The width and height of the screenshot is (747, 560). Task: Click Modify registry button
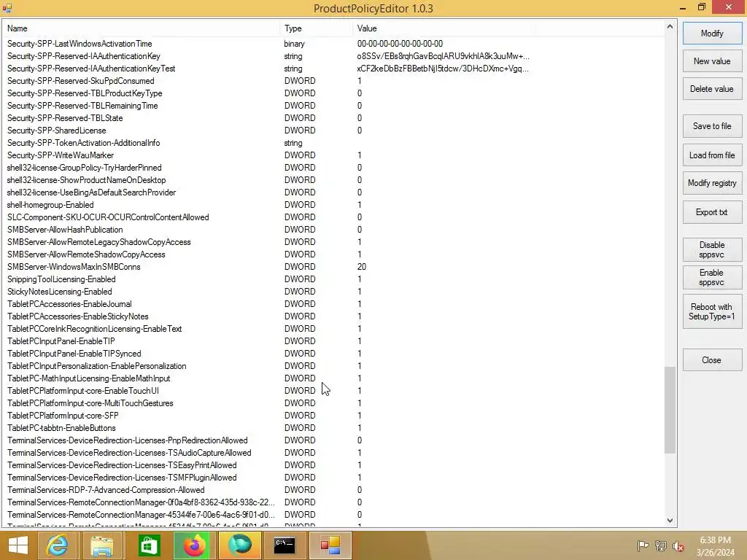click(712, 183)
